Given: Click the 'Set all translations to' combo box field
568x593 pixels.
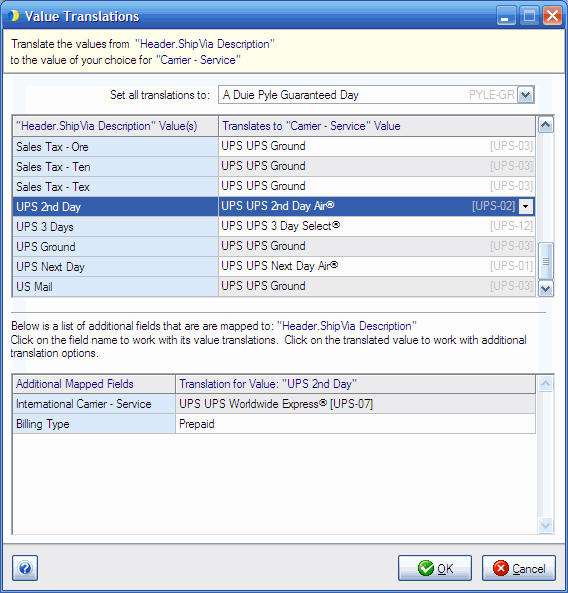Looking at the screenshot, I should tap(376, 95).
